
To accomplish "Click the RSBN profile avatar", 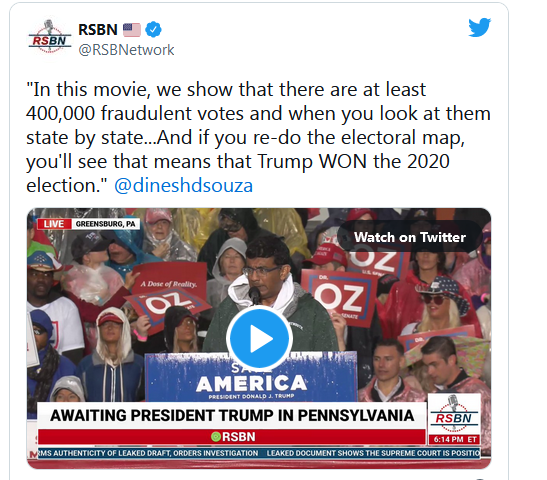I will click(x=50, y=37).
